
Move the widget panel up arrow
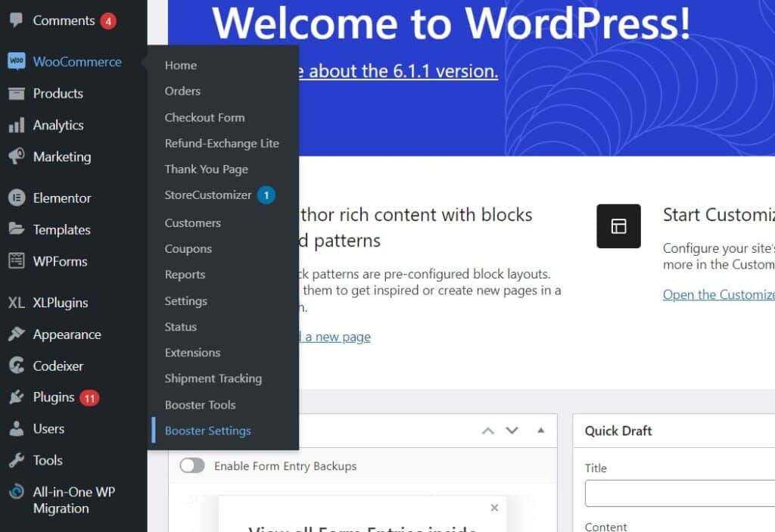pos(488,431)
